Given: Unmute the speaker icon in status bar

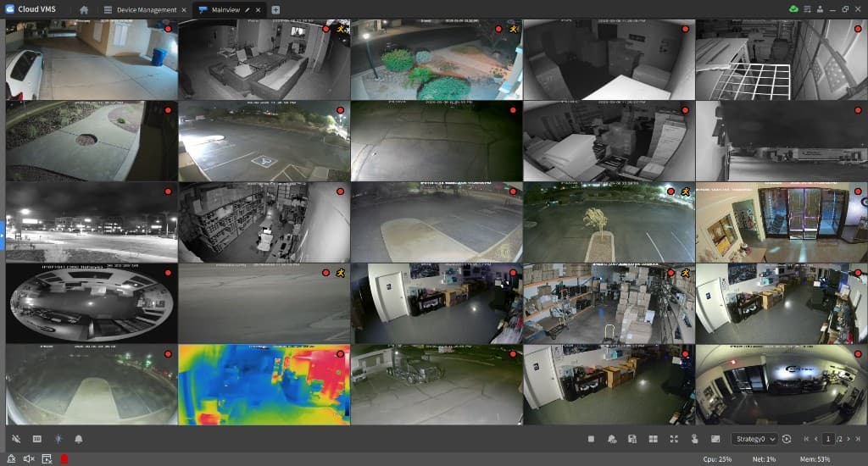Looking at the screenshot, I should coord(29,459).
